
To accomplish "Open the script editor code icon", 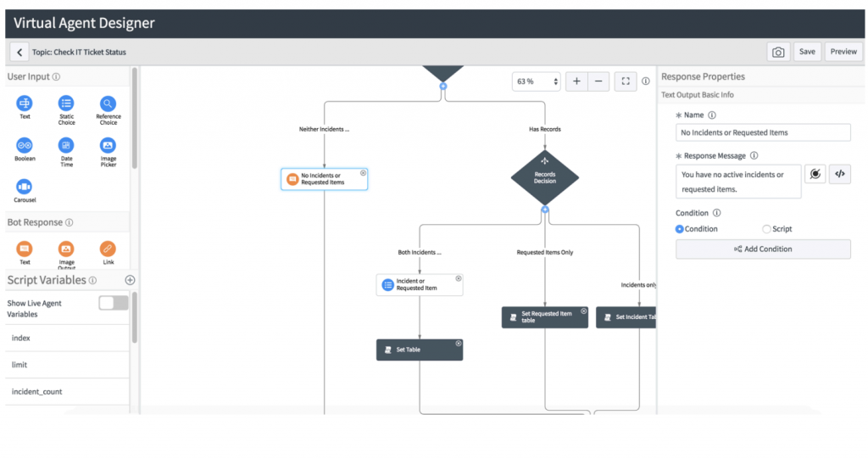I will (x=840, y=174).
